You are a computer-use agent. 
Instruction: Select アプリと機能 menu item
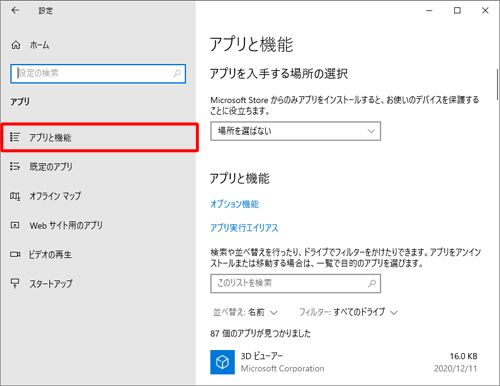pyautogui.click(x=100, y=137)
